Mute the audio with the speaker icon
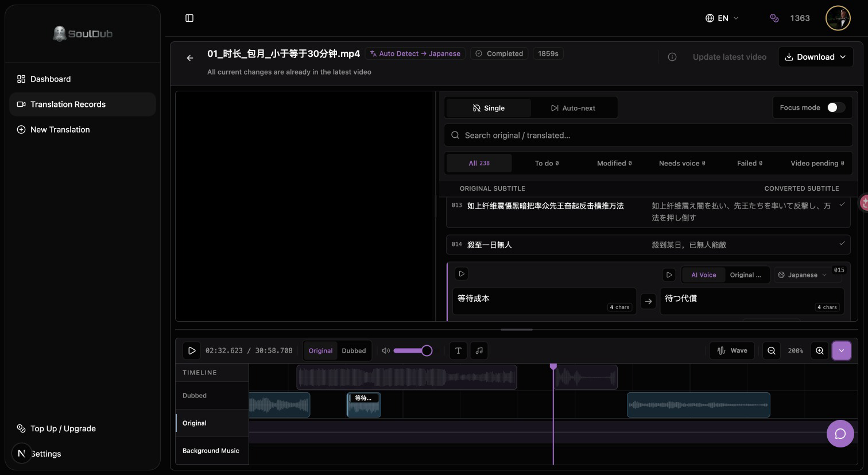 pos(386,351)
